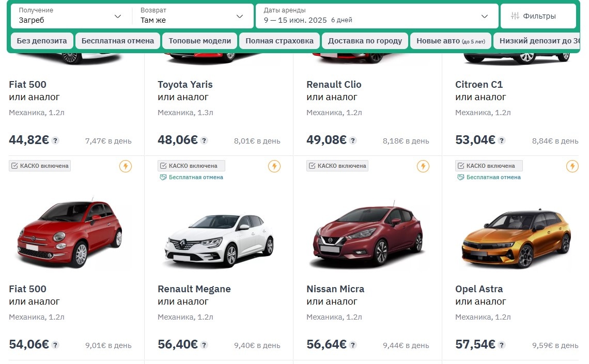Open the return location dropdown "Там же"
589x364 pixels.
coord(240,17)
